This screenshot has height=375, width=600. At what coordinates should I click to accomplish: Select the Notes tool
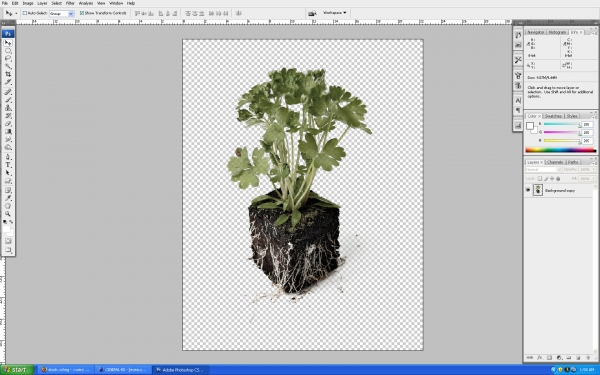click(x=8, y=190)
